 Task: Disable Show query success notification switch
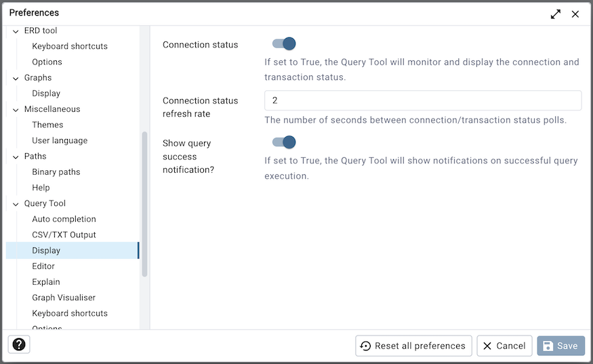(x=285, y=142)
